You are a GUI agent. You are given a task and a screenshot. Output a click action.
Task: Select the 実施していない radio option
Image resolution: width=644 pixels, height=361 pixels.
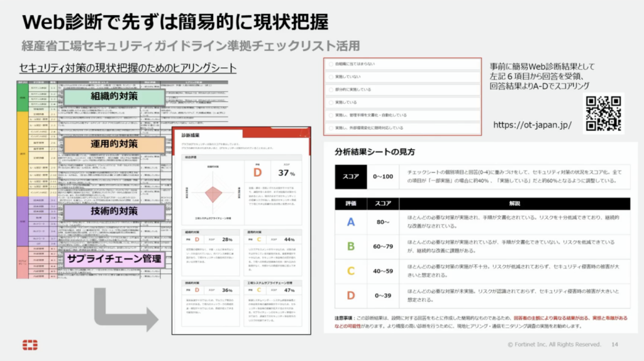pos(331,77)
